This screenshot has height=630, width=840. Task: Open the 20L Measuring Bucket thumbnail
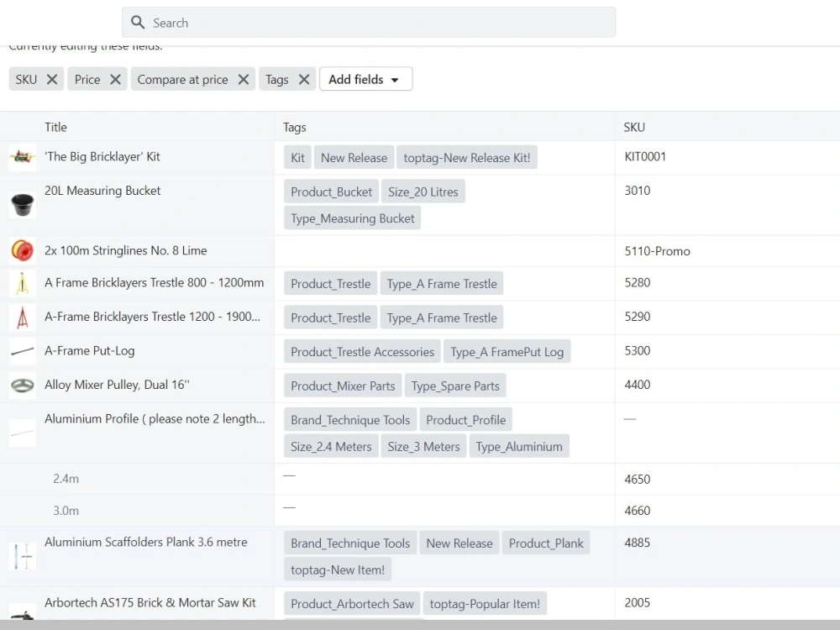point(23,205)
